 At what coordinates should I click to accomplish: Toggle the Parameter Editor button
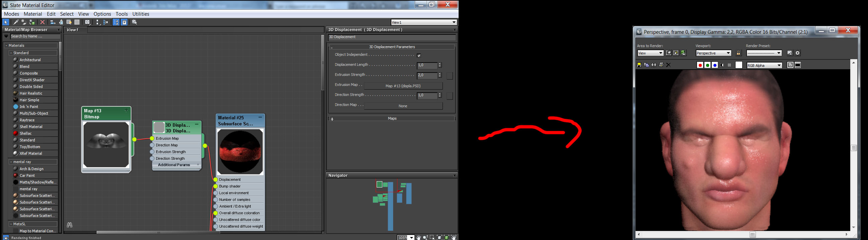pyautogui.click(x=124, y=22)
